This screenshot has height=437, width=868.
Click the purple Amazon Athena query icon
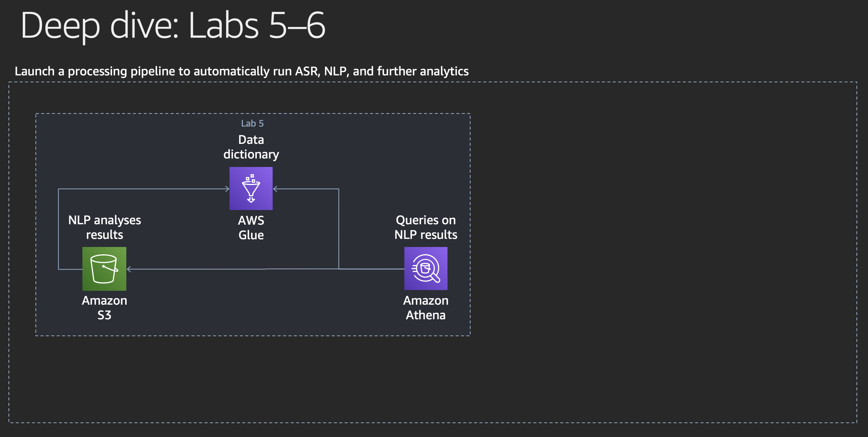click(426, 269)
